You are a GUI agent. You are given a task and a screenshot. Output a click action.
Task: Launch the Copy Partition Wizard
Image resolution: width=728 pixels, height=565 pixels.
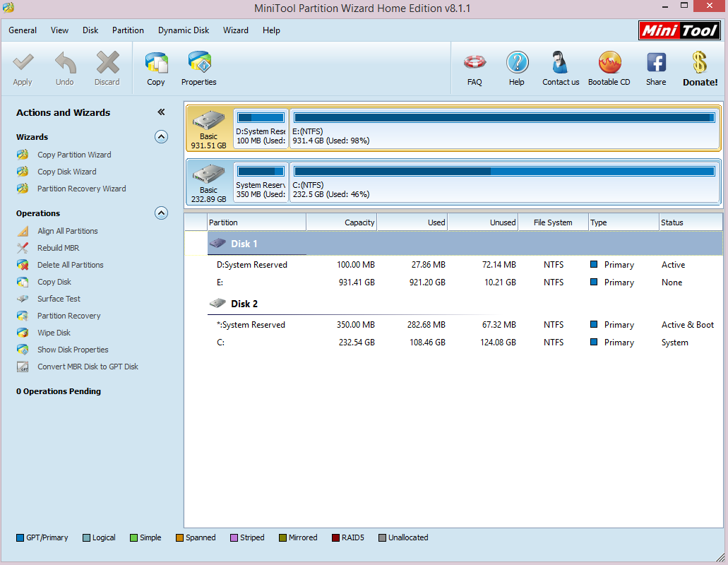74,155
